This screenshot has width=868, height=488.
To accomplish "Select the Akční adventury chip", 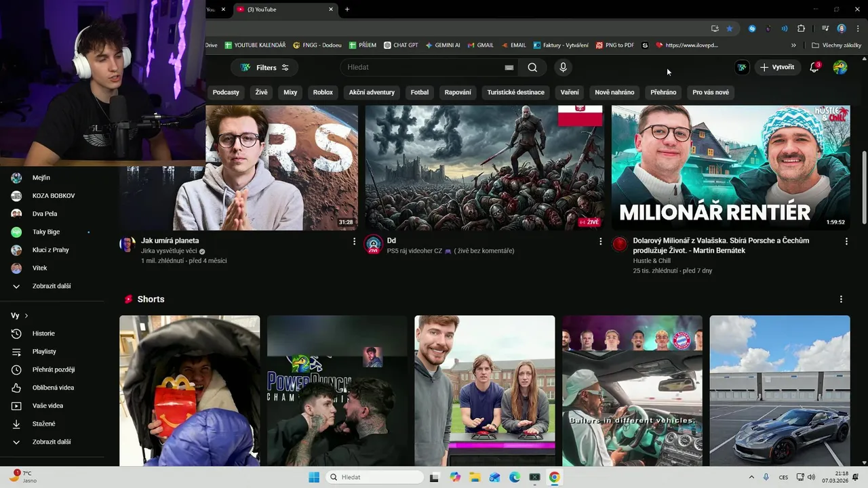I will (372, 92).
